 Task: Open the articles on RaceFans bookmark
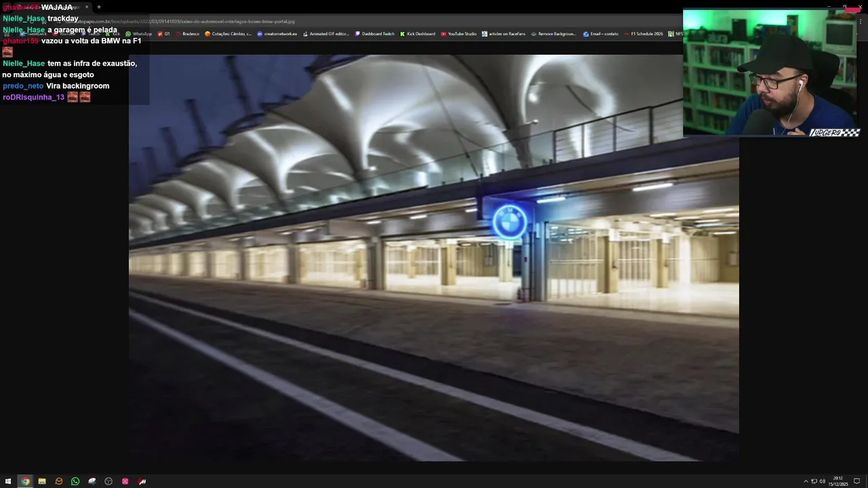[x=504, y=34]
